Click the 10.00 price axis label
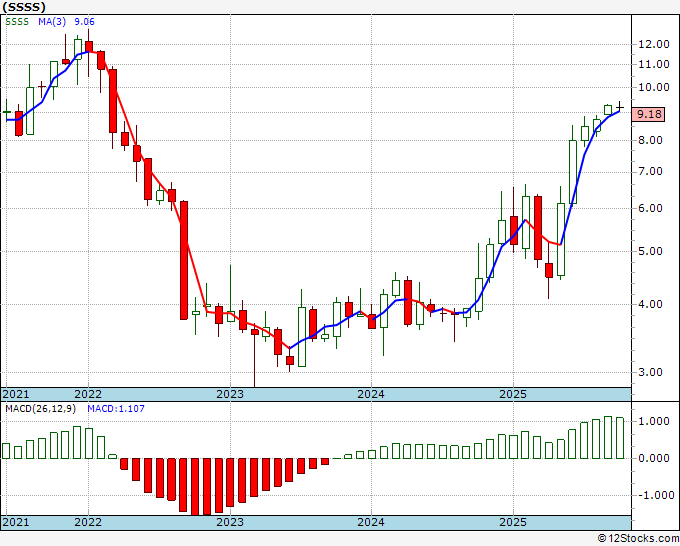 click(x=654, y=88)
